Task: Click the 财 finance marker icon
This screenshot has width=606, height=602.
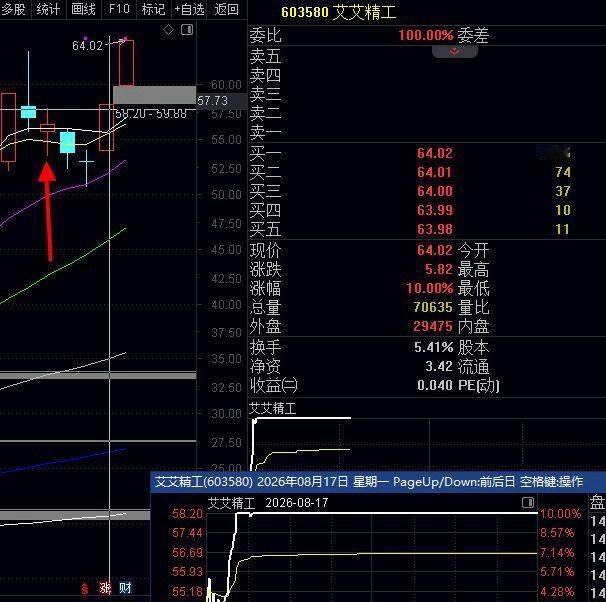Action: (125, 588)
